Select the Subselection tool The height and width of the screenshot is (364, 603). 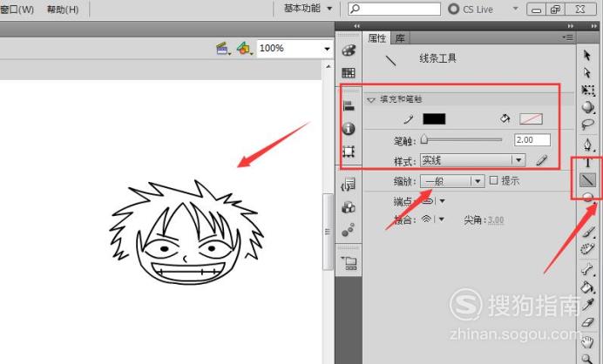[x=586, y=72]
